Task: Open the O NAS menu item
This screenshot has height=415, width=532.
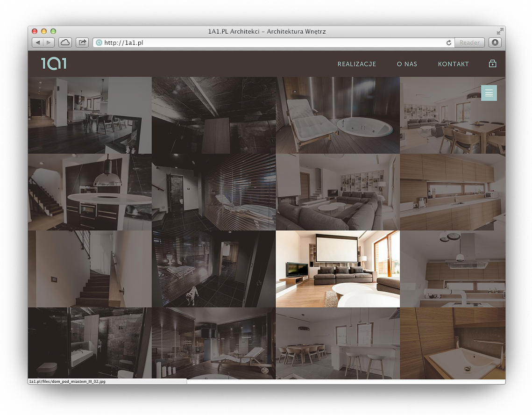Action: coord(407,64)
